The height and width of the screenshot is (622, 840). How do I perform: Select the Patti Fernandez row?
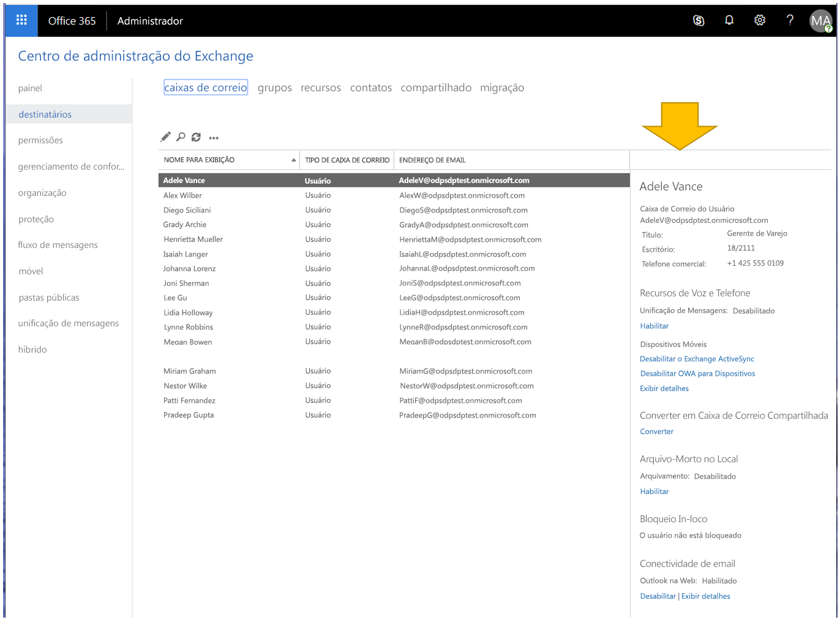(x=394, y=400)
